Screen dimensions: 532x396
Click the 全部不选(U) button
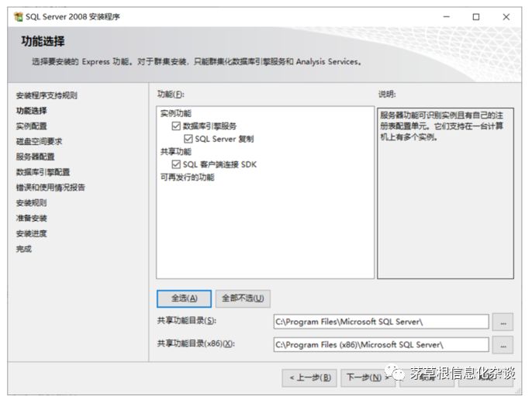[x=243, y=298]
